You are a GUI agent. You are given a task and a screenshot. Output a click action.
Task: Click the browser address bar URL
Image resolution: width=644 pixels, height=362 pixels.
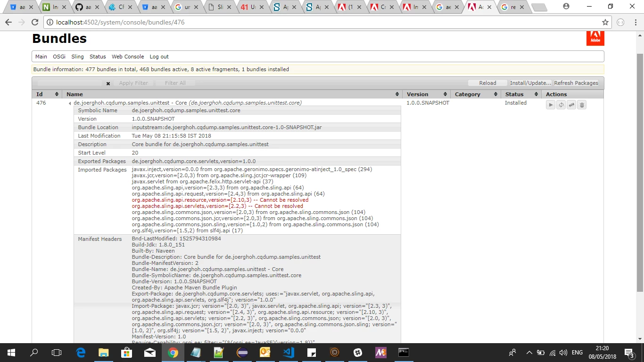(120, 22)
